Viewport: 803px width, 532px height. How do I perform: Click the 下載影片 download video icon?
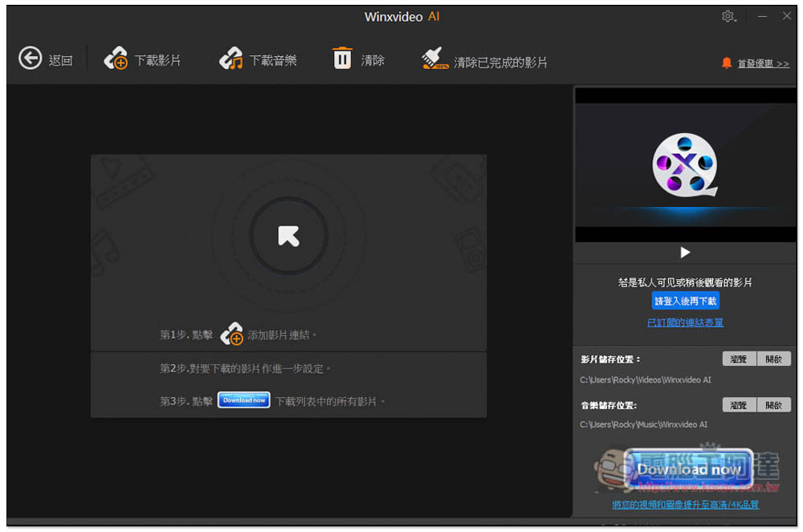(x=116, y=59)
